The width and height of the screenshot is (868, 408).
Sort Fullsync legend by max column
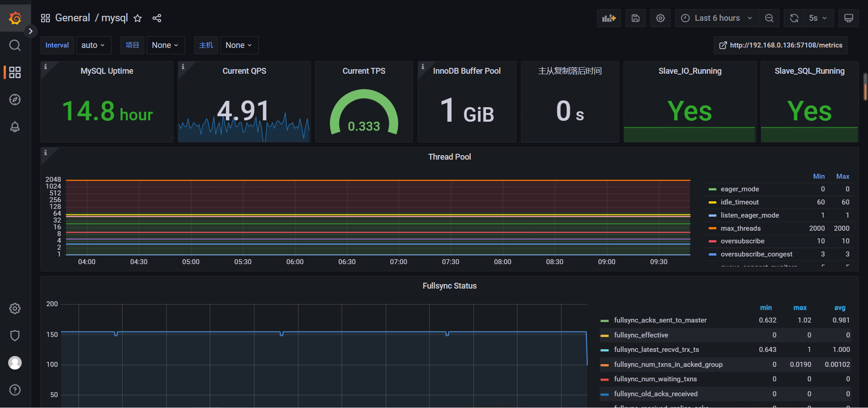click(x=800, y=308)
